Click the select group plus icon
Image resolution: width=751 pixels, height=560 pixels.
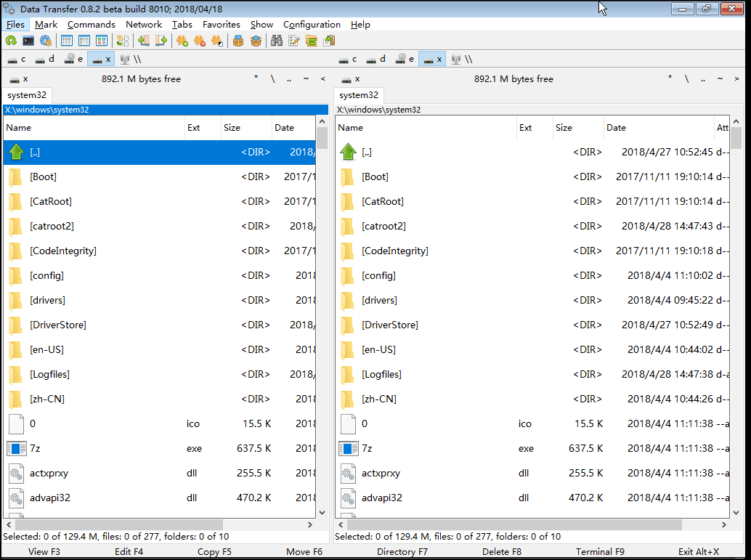click(182, 41)
